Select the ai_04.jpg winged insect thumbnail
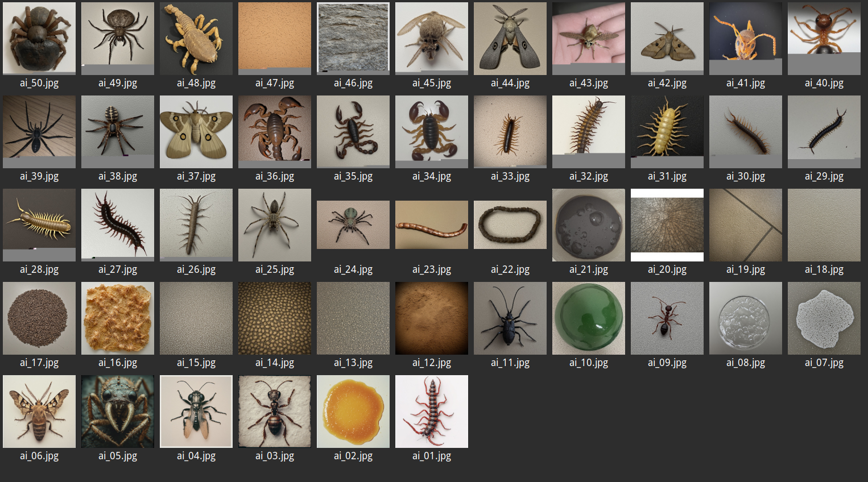Image resolution: width=868 pixels, height=482 pixels. [196, 412]
